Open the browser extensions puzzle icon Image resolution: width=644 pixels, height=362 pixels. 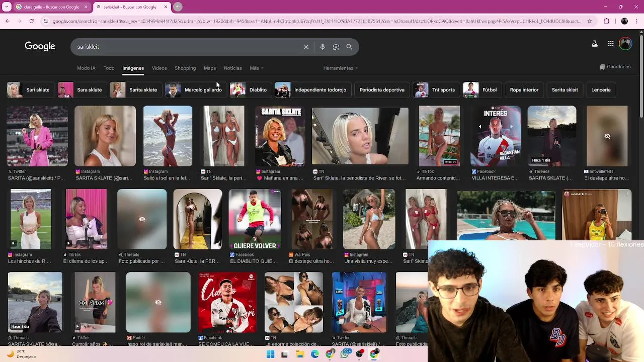coord(606,21)
